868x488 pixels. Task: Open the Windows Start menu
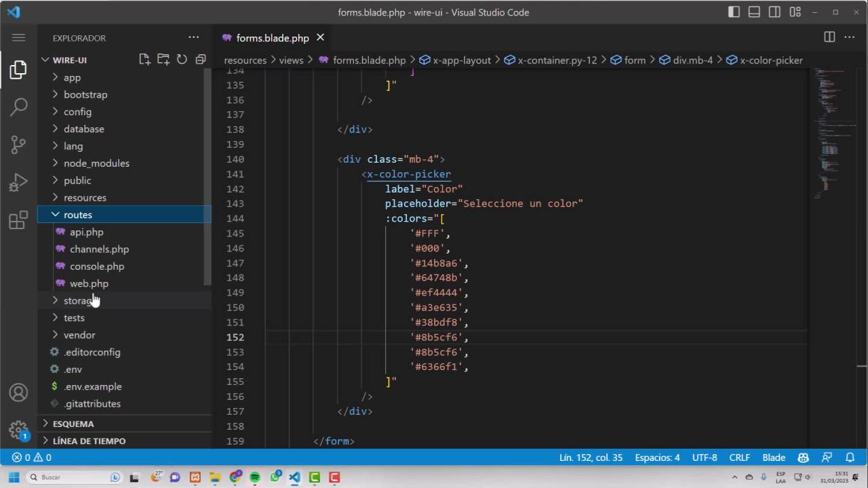coord(14,477)
